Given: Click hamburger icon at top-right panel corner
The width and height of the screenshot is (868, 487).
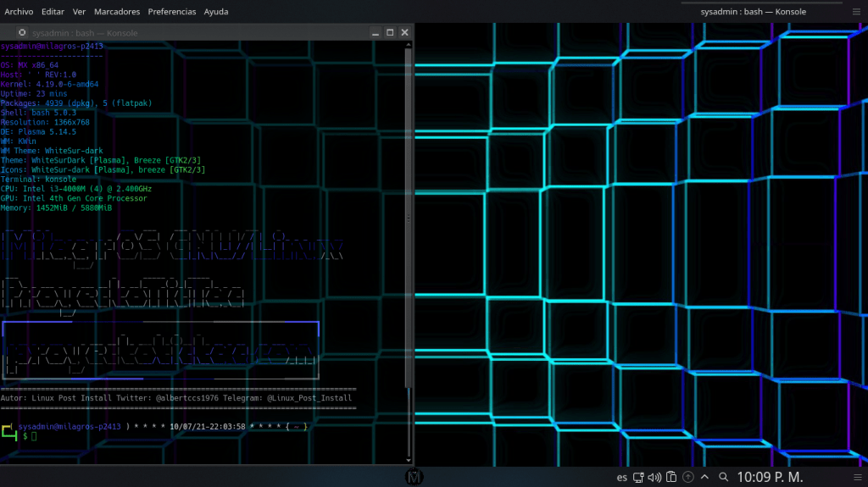Looking at the screenshot, I should [856, 12].
